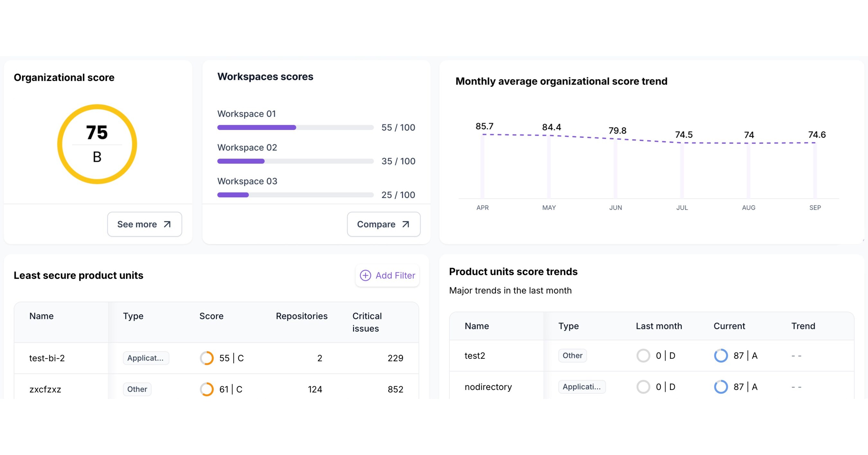The image size is (868, 455).
Task: Click the AUG bar in trend chart
Action: pyautogui.click(x=749, y=171)
